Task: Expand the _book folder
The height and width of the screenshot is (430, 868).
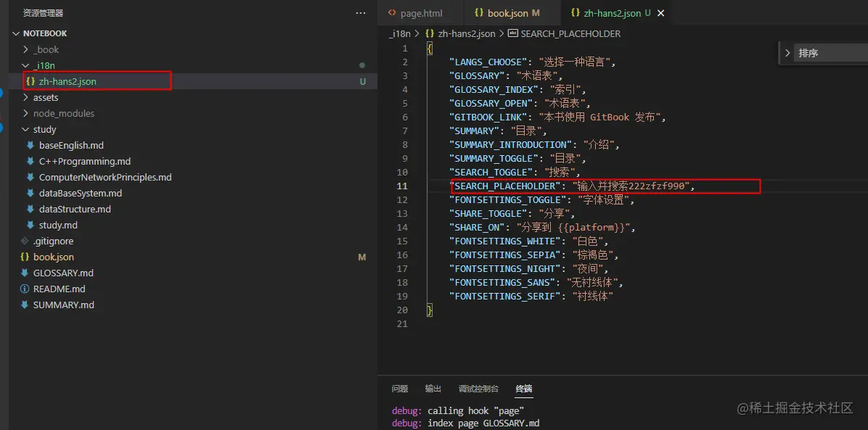Action: pos(25,49)
